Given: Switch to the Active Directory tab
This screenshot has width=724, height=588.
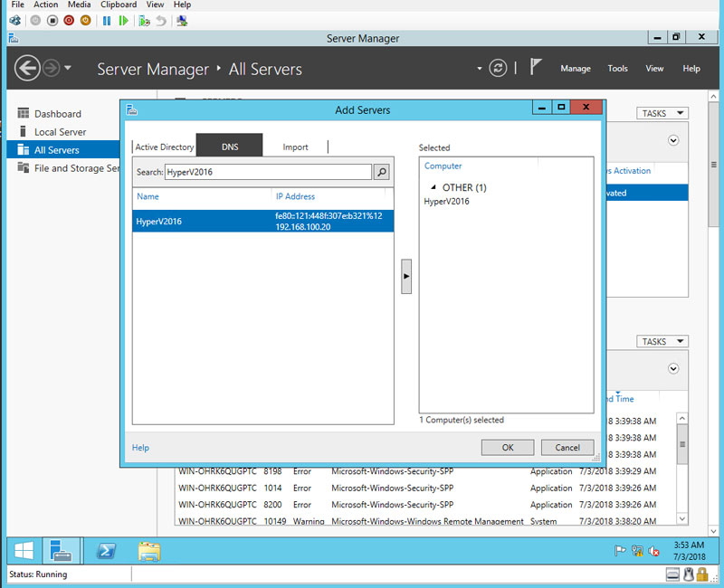Looking at the screenshot, I should tap(165, 147).
